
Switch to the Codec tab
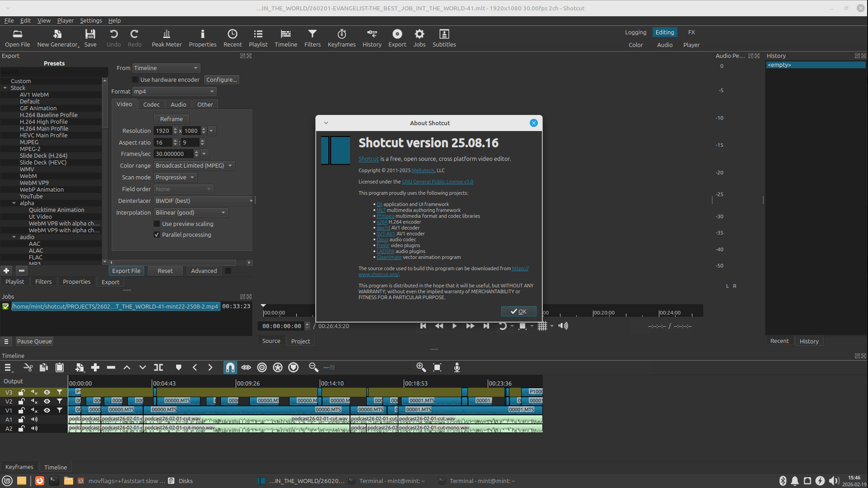pyautogui.click(x=151, y=104)
